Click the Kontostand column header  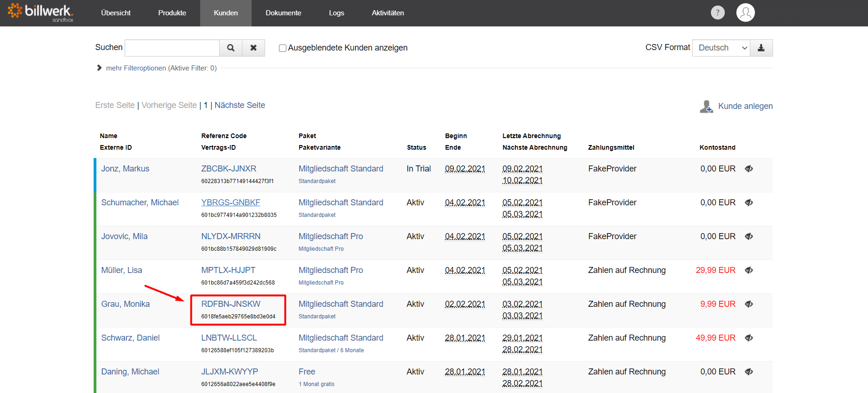tap(717, 147)
